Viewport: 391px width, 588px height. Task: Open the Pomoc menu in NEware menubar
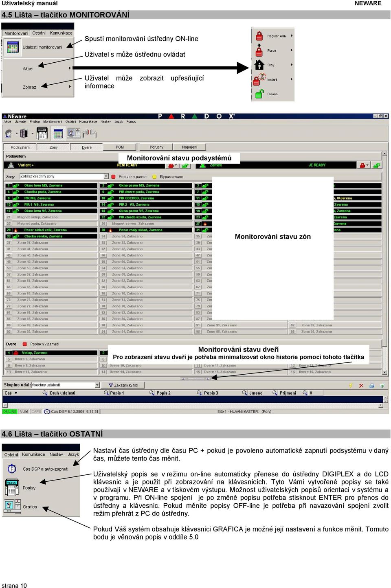tap(131, 122)
